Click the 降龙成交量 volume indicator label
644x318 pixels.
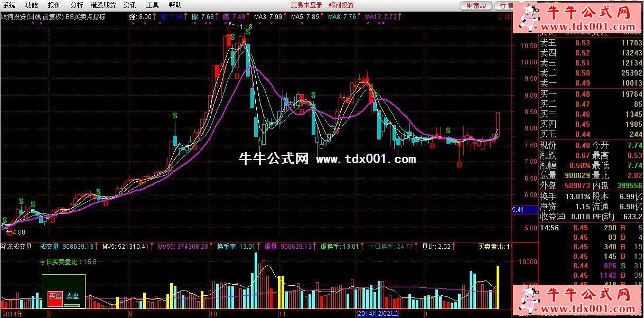[17, 246]
